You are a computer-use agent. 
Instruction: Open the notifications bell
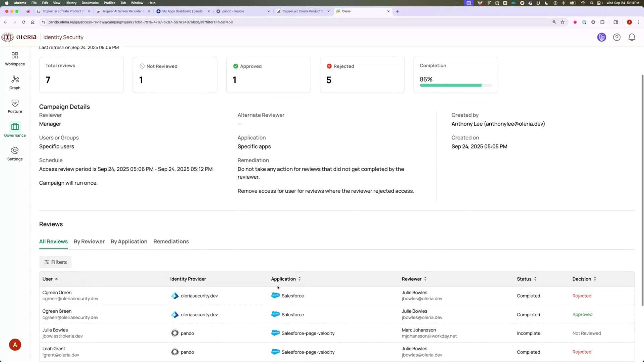[x=632, y=37]
